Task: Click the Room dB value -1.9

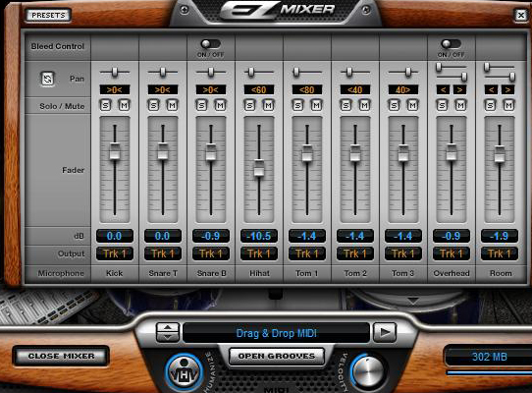Action: pos(500,236)
